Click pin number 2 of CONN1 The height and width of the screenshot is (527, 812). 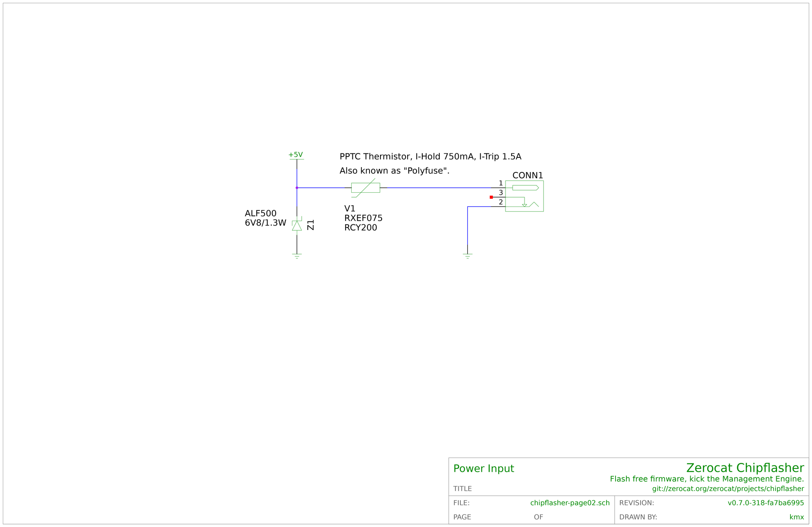501,202
